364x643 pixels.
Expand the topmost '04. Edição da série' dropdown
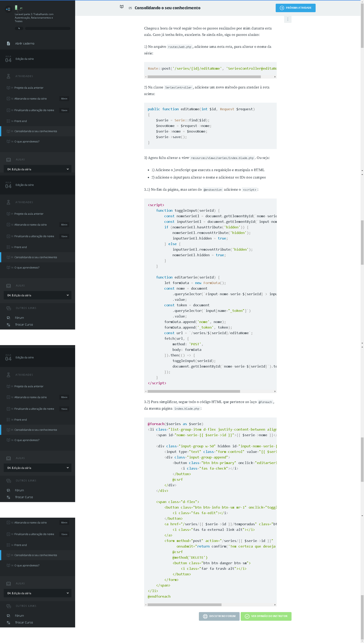(37, 169)
